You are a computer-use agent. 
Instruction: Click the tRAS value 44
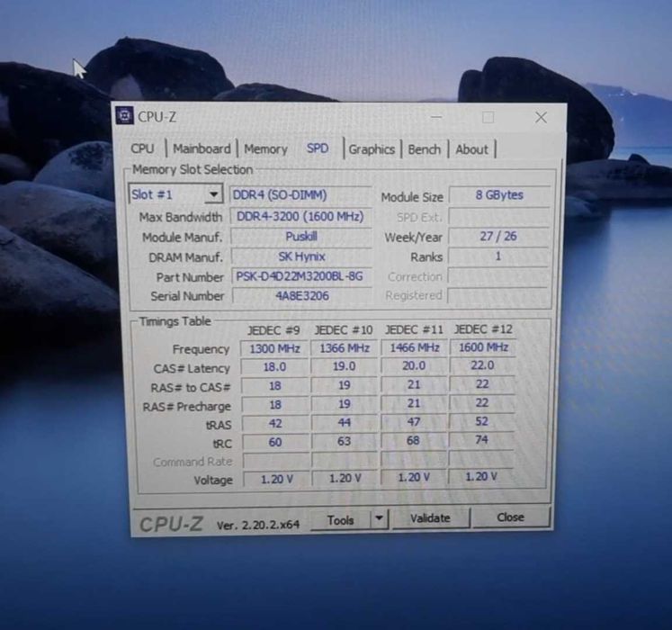pos(345,423)
